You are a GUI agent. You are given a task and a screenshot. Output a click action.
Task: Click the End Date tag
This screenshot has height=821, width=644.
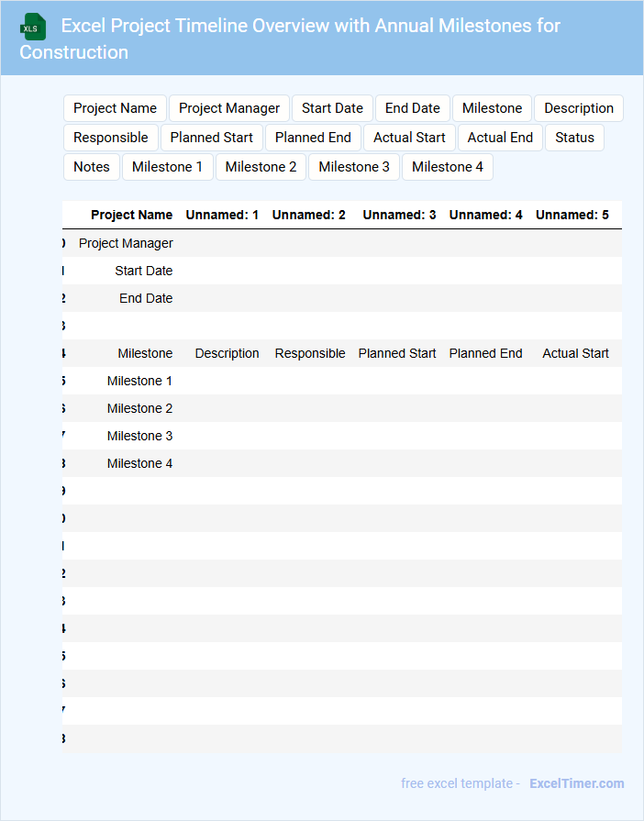412,108
